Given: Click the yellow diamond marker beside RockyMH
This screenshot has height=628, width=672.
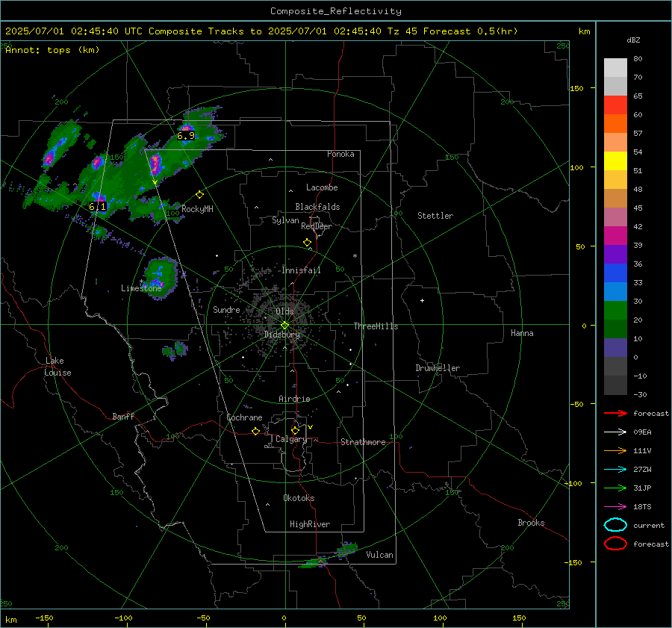Looking at the screenshot, I should tap(199, 195).
